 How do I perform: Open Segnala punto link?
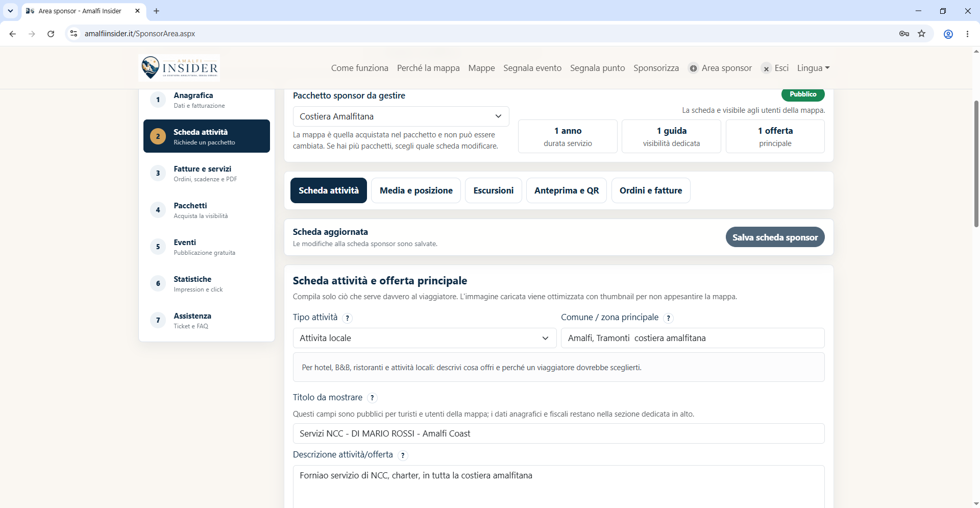[x=598, y=68]
